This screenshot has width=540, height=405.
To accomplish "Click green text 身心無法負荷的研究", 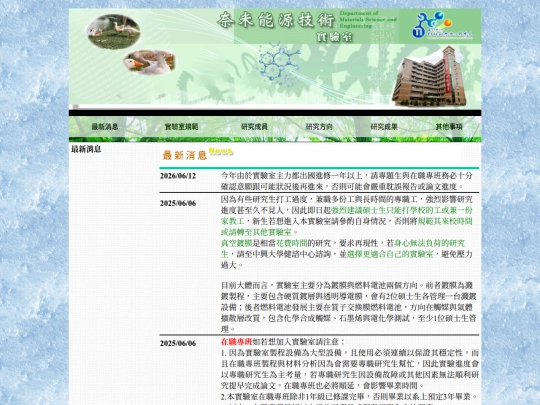I will point(429,243).
